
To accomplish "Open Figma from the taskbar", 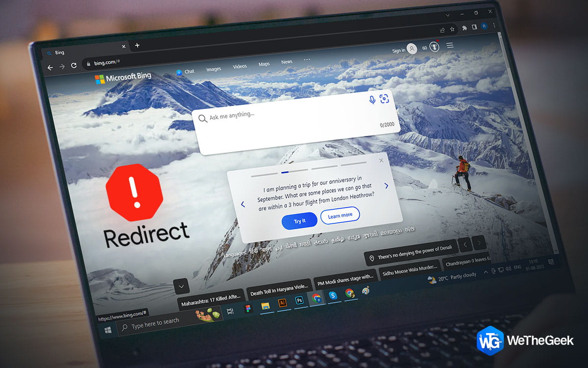I will (247, 308).
